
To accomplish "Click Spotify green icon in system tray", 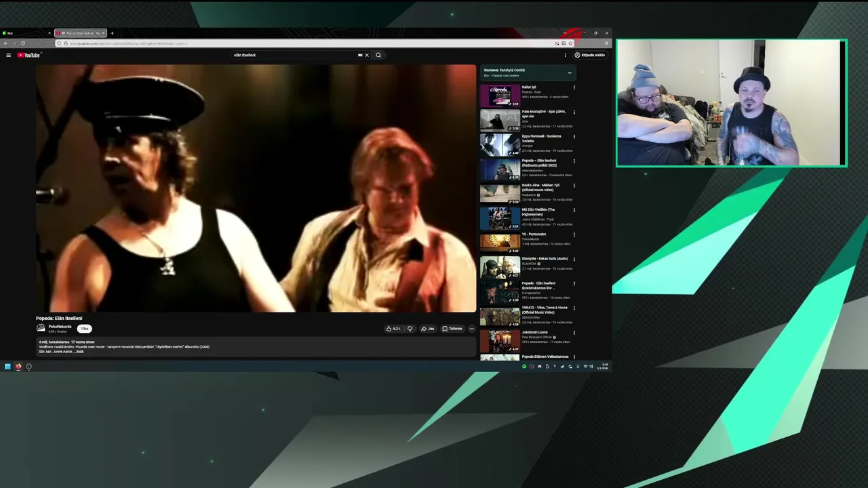I will [x=524, y=367].
